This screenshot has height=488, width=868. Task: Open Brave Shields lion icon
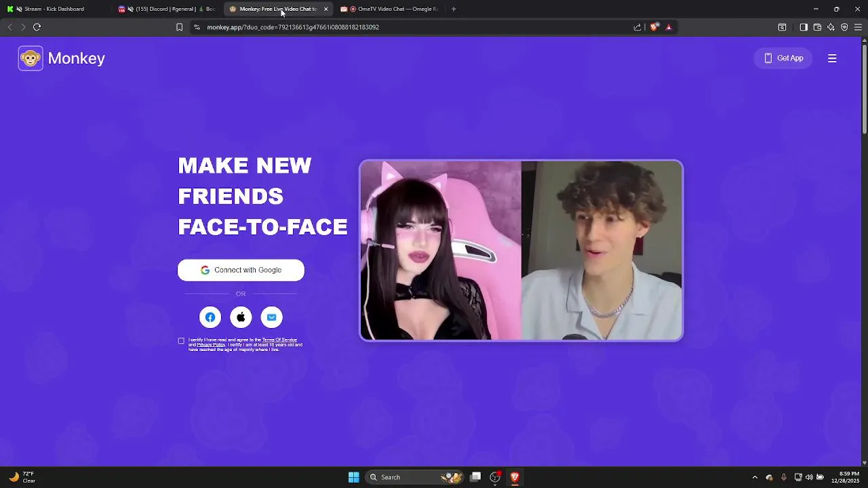click(x=654, y=27)
